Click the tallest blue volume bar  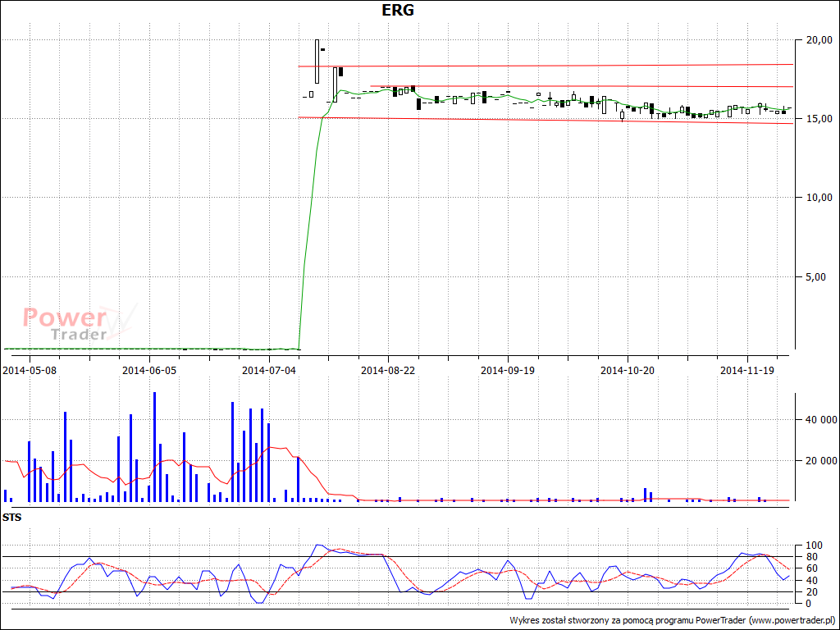pos(155,447)
